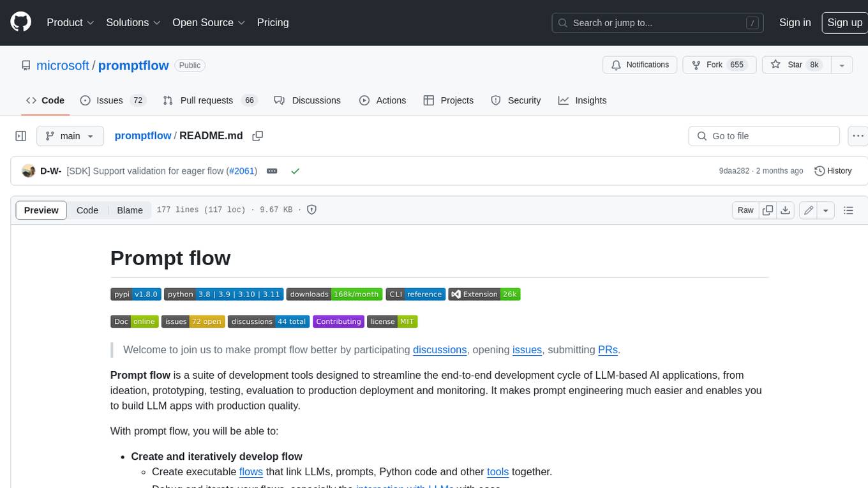
Task: Click the VS Code Extension 26k badge
Action: point(484,294)
